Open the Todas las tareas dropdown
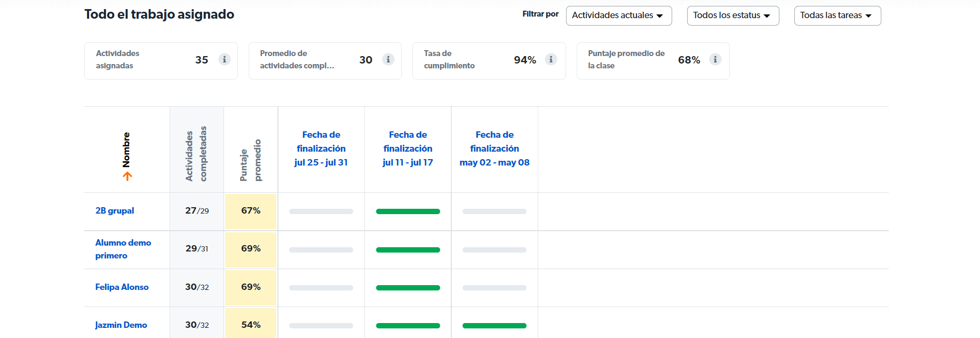 pyautogui.click(x=837, y=15)
